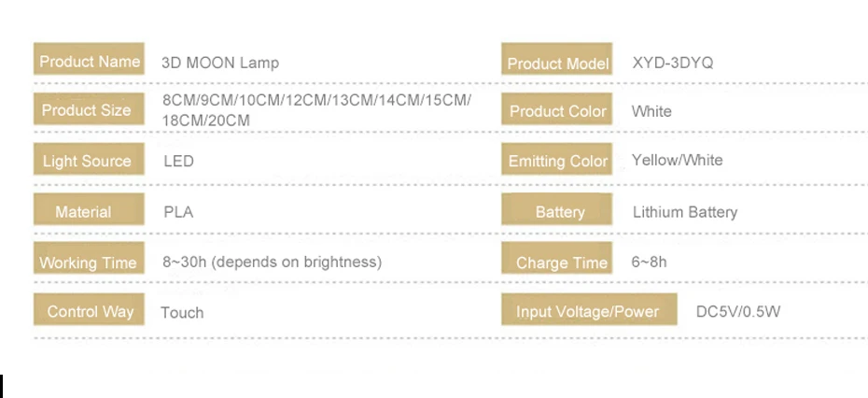Click the Working Time label
Viewport: 868px width, 398px height.
[x=88, y=263]
